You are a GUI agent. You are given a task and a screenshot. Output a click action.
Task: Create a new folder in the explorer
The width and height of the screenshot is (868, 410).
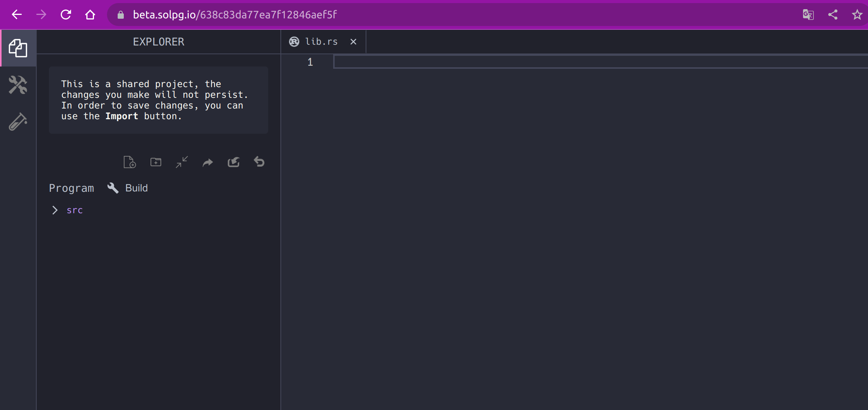click(155, 162)
